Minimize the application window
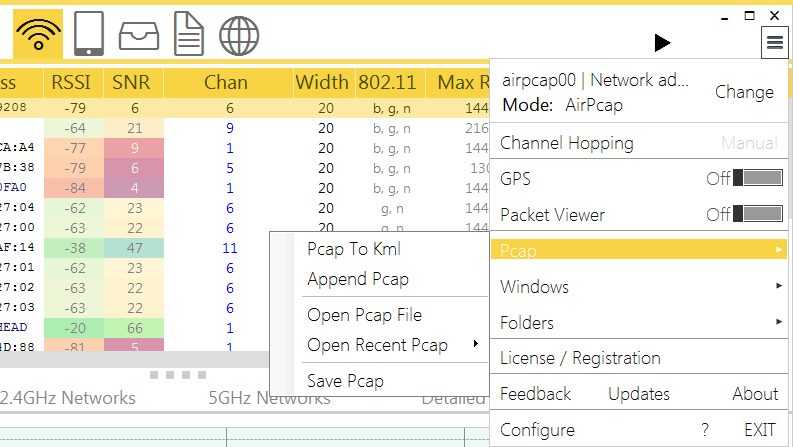 click(x=725, y=17)
